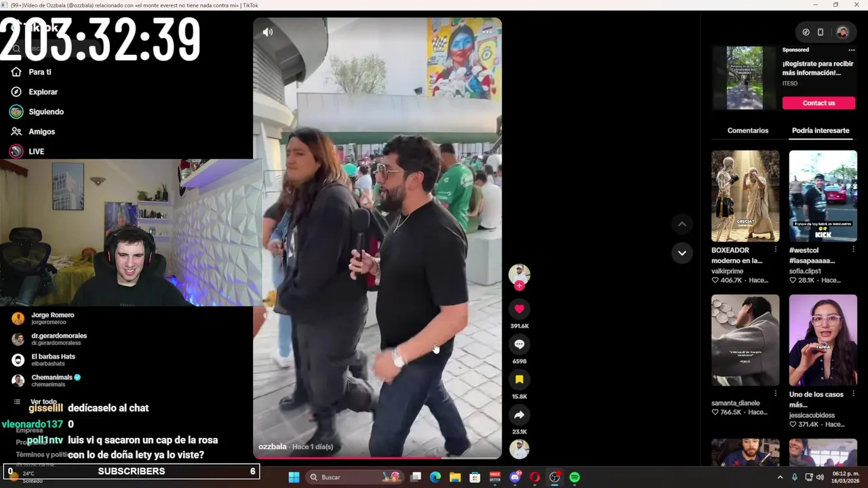Open Discord from the taskbar
Image resolution: width=868 pixels, height=488 pixels.
coord(515,477)
